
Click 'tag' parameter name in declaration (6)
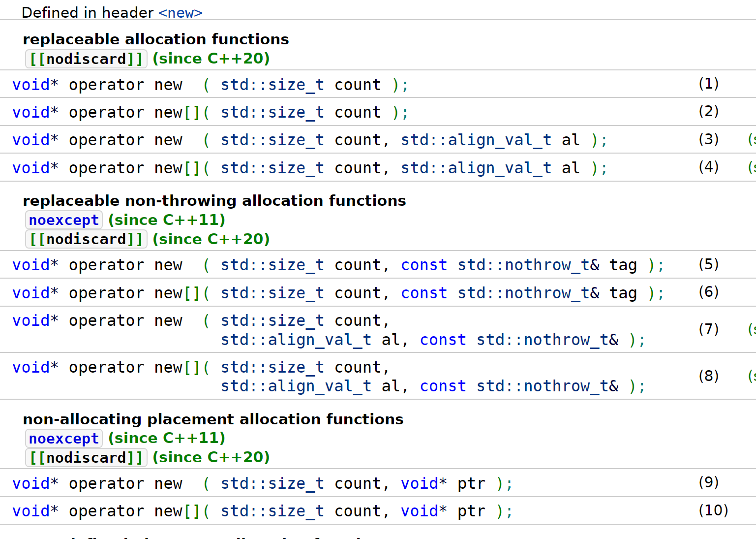click(623, 293)
